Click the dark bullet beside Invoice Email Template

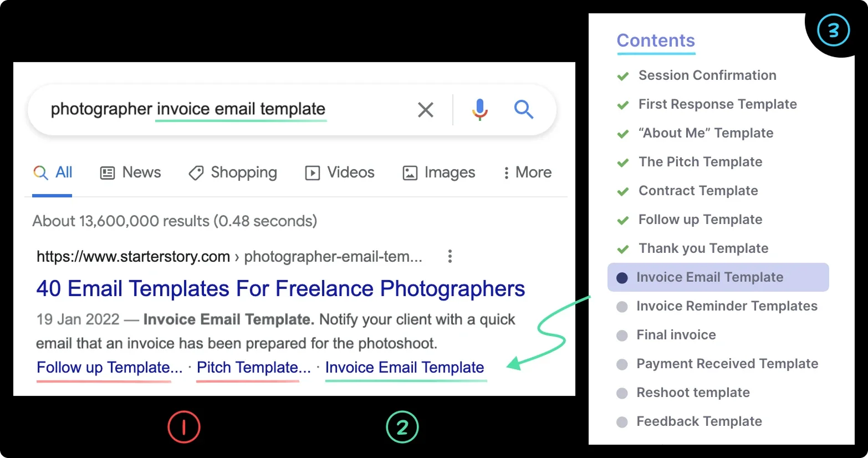[x=622, y=278]
